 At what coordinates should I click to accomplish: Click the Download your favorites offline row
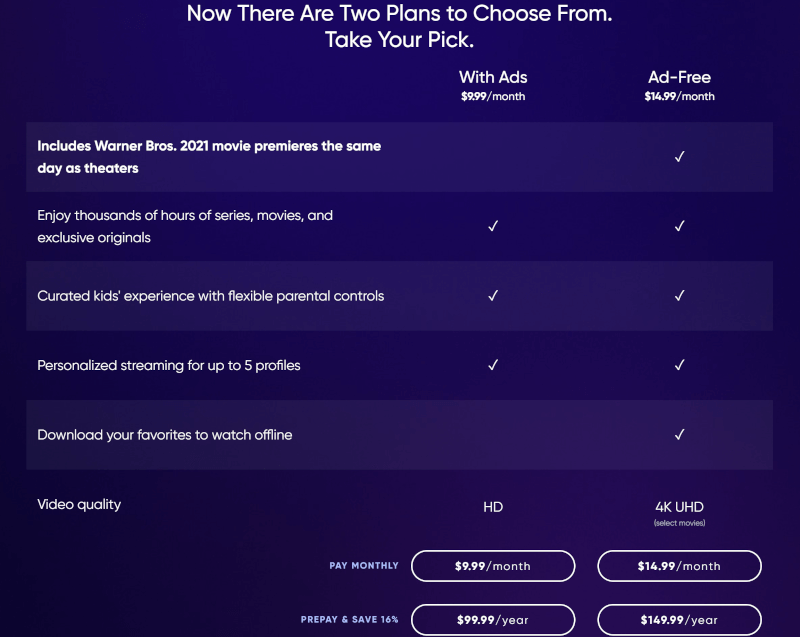[x=165, y=435]
